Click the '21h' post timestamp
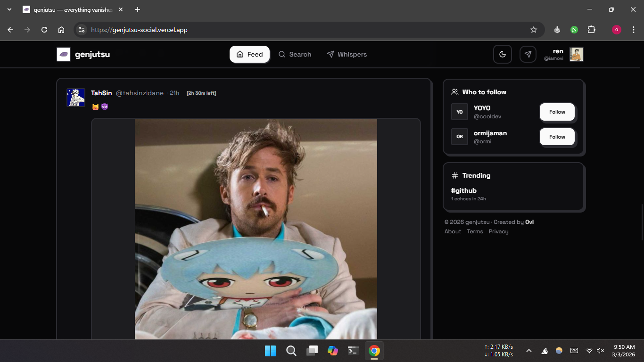644x362 pixels. coord(174,93)
